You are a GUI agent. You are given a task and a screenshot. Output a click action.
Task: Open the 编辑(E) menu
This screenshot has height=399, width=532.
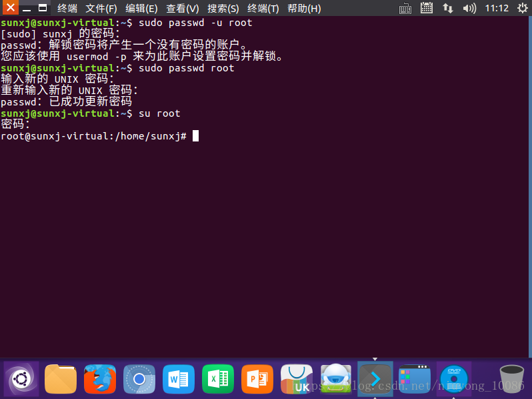141,8
